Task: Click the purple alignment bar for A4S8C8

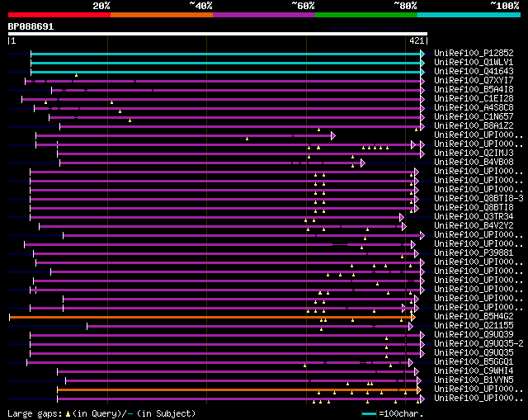Action: pos(228,108)
